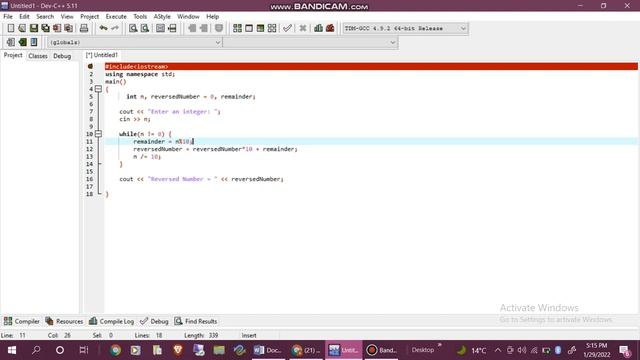Click the 'Insert' mode status bar entry
640x360 pixels.
(x=249, y=335)
